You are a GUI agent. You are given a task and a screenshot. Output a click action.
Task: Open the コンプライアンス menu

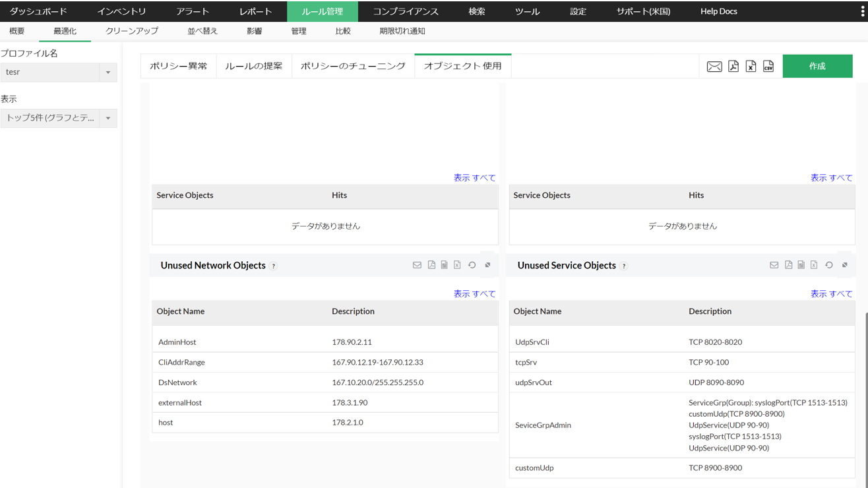click(x=405, y=11)
